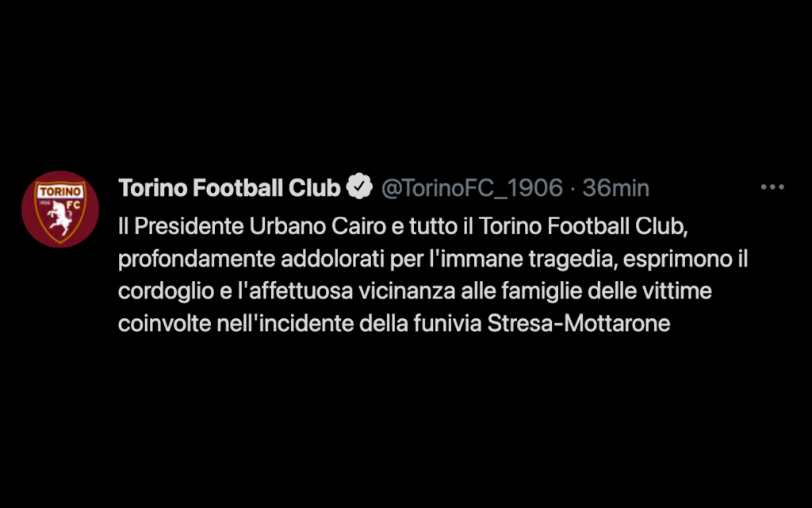The height and width of the screenshot is (508, 812).
Task: Select the tweet body text
Action: [x=412, y=274]
